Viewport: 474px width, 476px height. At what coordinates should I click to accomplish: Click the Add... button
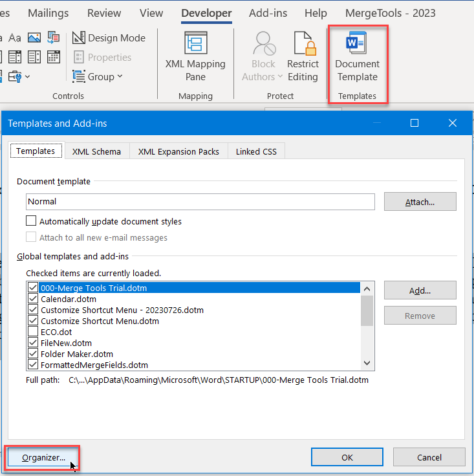[x=420, y=290]
